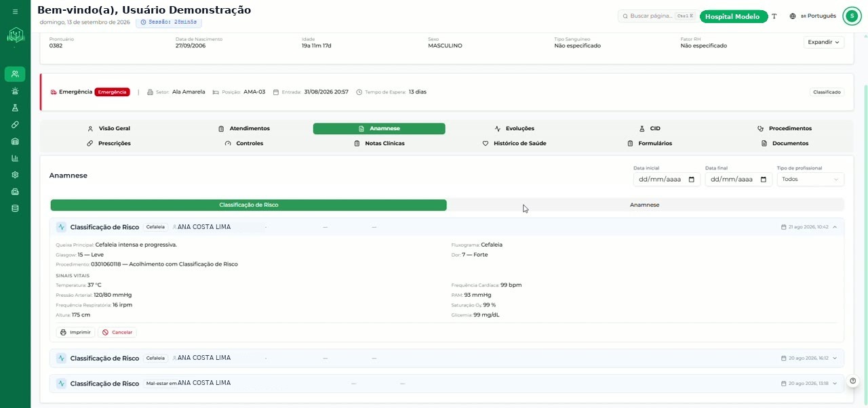Open the settings gear sidebar icon
The image size is (868, 408).
[x=15, y=175]
